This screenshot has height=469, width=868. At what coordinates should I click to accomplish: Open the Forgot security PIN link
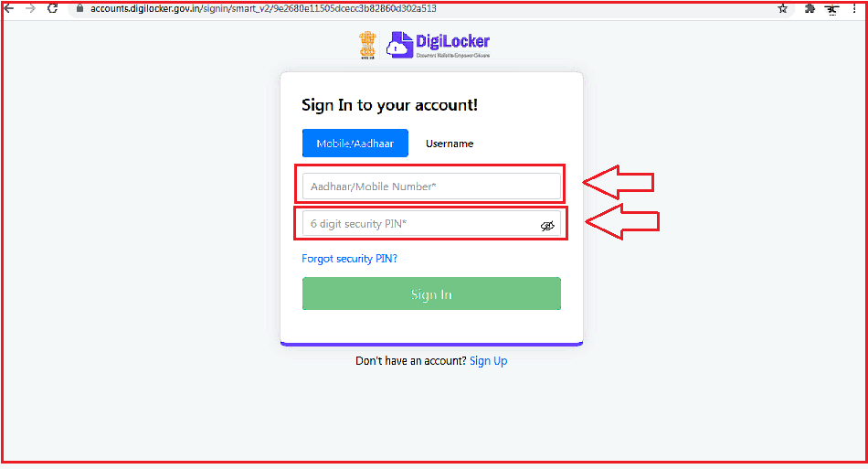tap(349, 259)
